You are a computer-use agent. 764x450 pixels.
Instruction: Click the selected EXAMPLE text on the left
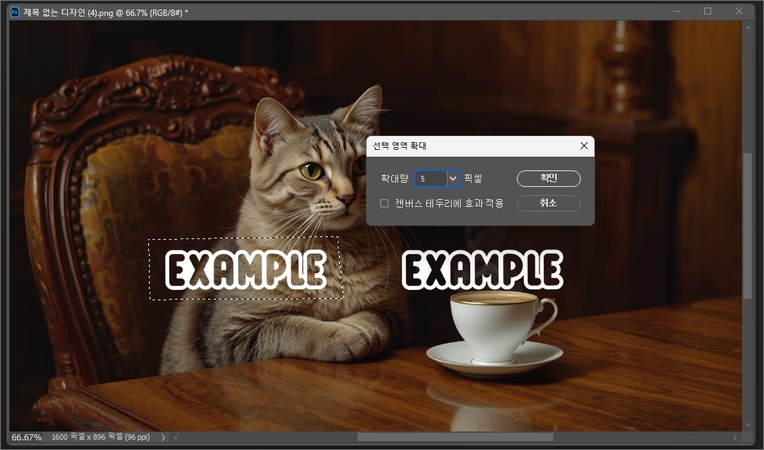pyautogui.click(x=245, y=269)
